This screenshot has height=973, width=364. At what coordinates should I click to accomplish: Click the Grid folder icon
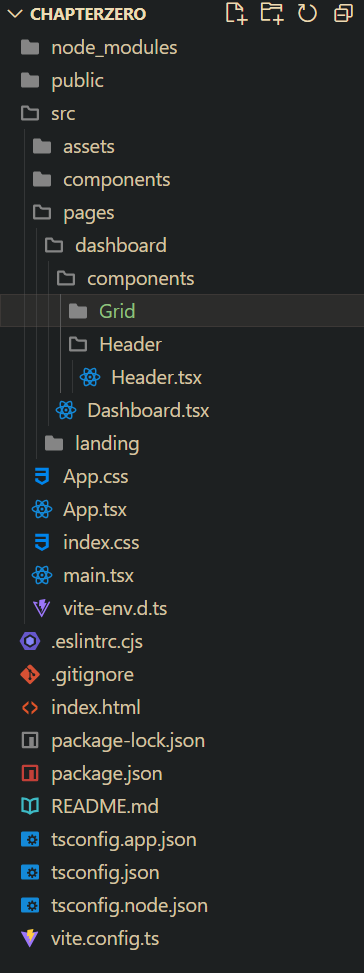tap(78, 311)
